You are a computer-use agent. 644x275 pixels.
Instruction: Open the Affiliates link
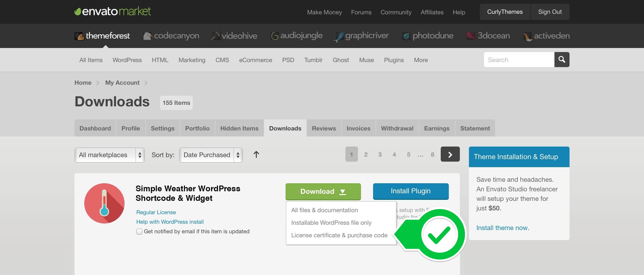click(x=432, y=12)
